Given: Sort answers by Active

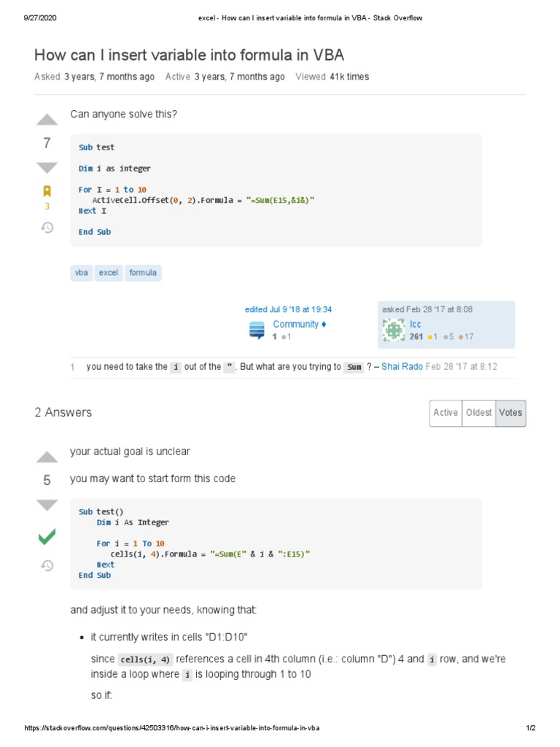Looking at the screenshot, I should 446,413.
